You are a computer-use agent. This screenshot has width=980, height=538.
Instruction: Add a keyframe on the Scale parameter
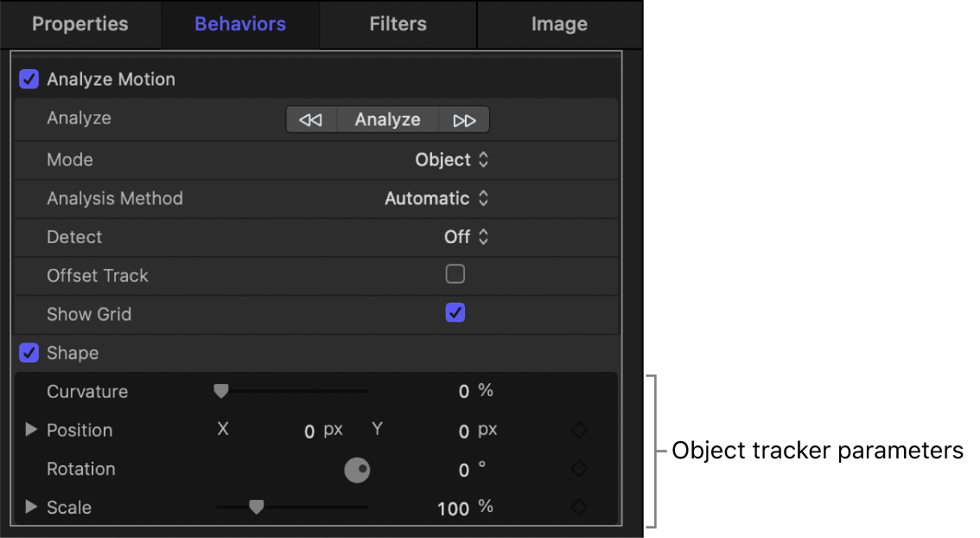pyautogui.click(x=578, y=508)
